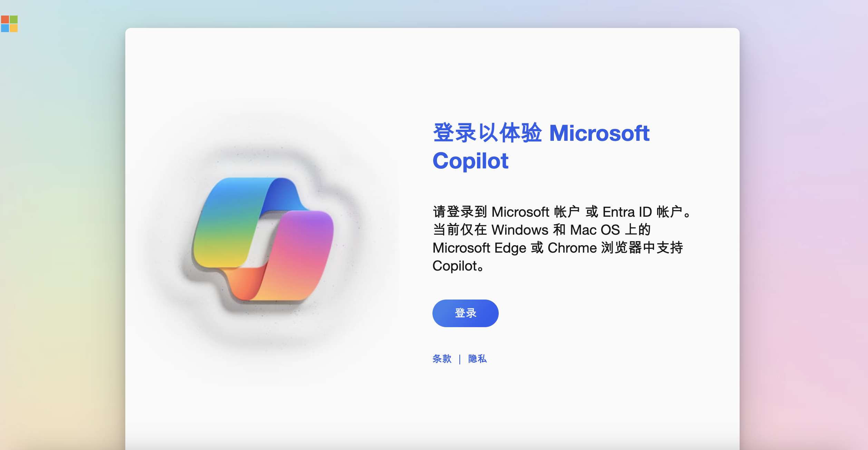Click the Entra ID text in description
The height and width of the screenshot is (450, 868).
(x=627, y=212)
